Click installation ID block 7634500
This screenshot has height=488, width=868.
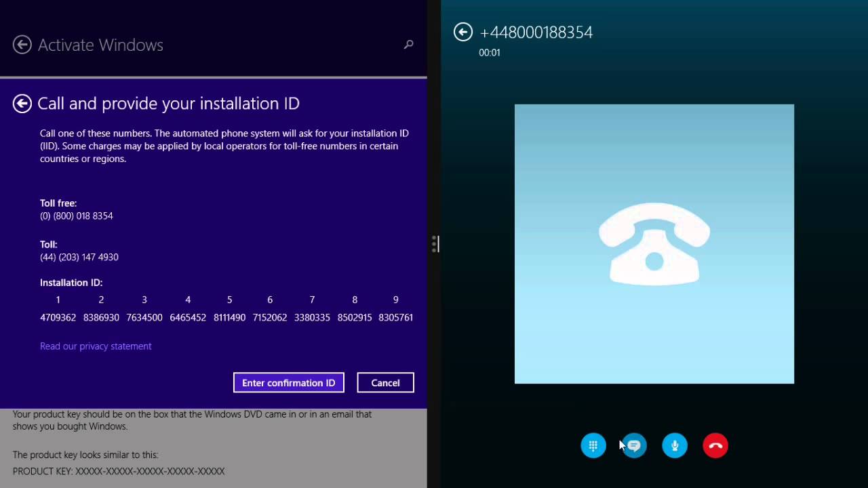(144, 317)
